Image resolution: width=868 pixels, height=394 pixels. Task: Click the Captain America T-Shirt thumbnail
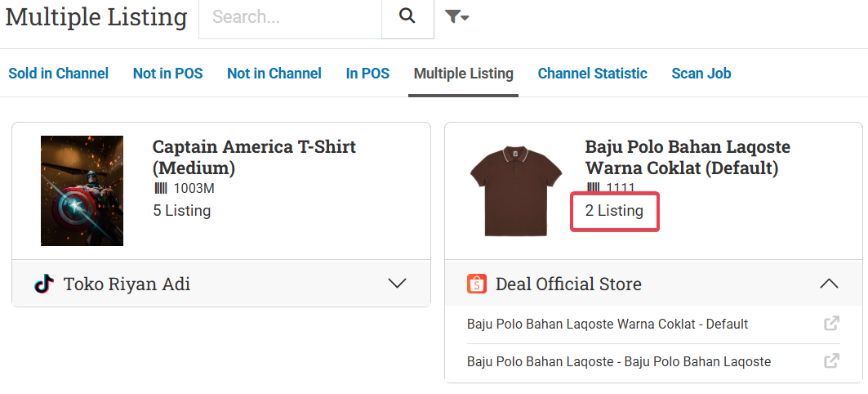[x=82, y=190]
